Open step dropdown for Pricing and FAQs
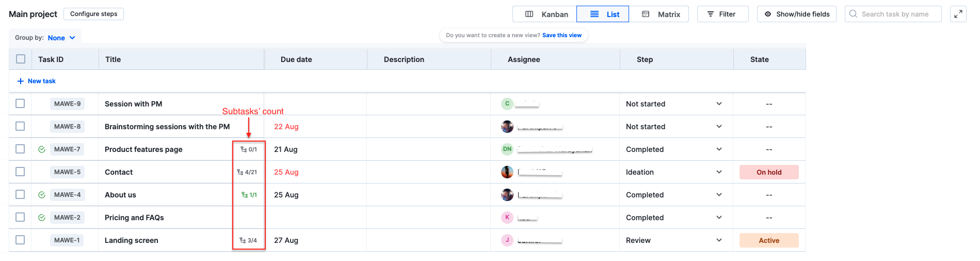This screenshot has width=980, height=261. pos(719,218)
